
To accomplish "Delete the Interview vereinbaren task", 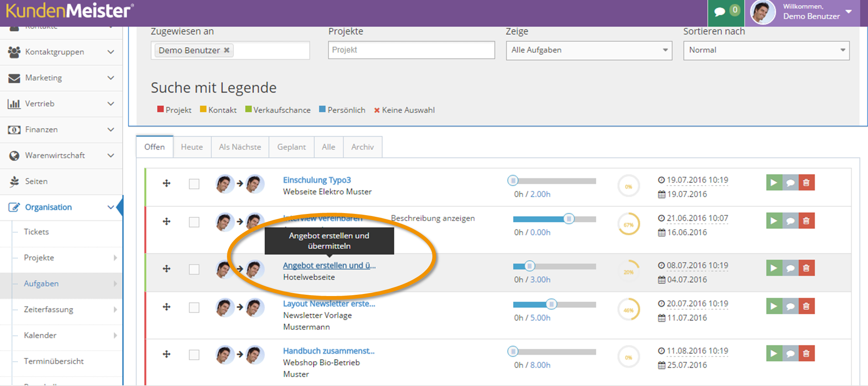I will click(x=806, y=221).
